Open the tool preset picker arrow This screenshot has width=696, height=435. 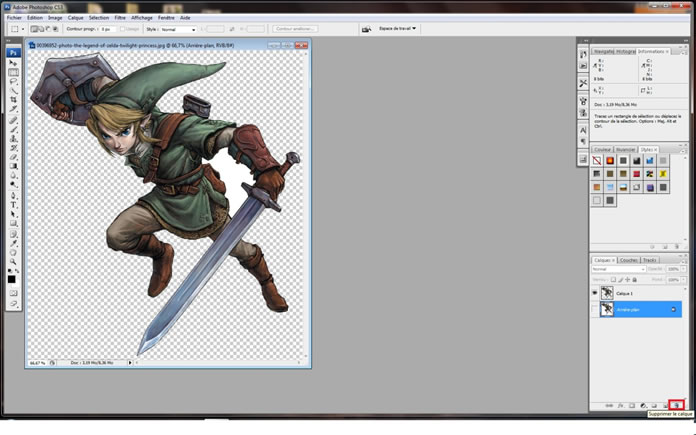(23, 29)
